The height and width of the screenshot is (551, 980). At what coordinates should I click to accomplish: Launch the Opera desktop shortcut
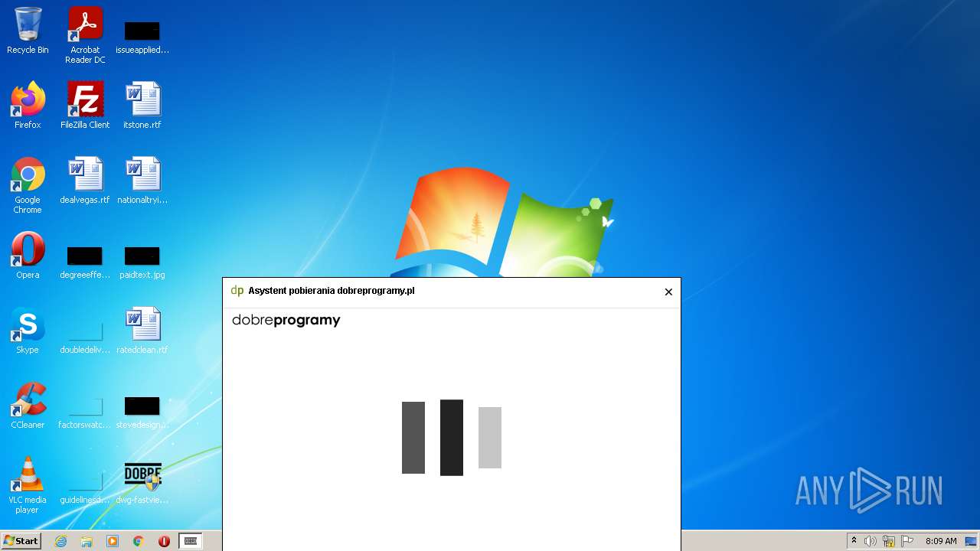tap(28, 256)
